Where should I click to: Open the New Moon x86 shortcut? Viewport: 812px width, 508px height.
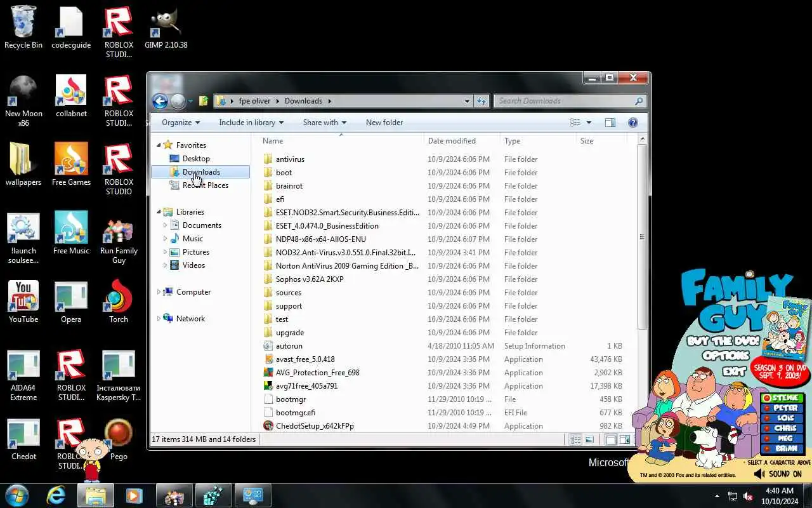pos(23,101)
